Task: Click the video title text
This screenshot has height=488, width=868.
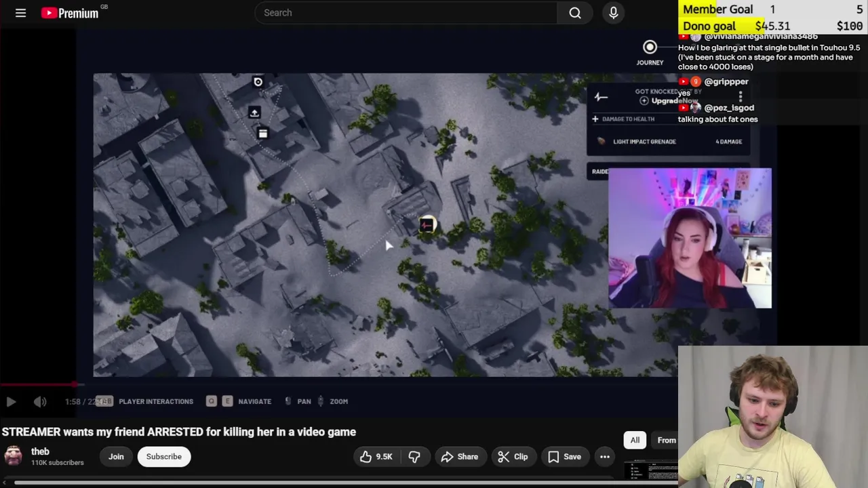Action: (x=178, y=432)
